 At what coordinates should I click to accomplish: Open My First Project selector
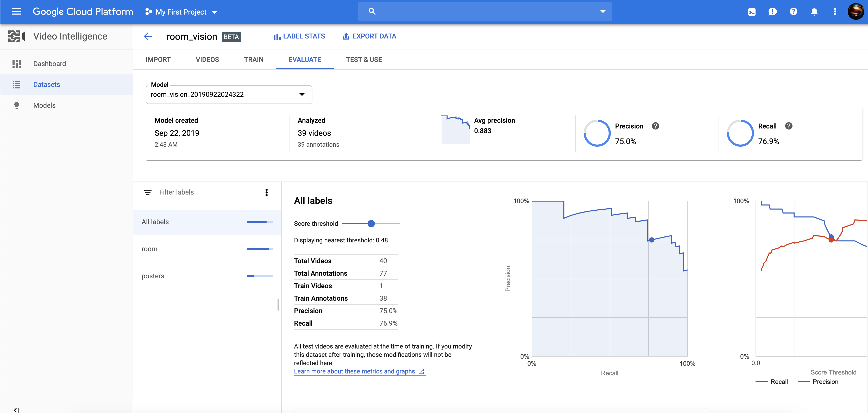[x=181, y=12]
